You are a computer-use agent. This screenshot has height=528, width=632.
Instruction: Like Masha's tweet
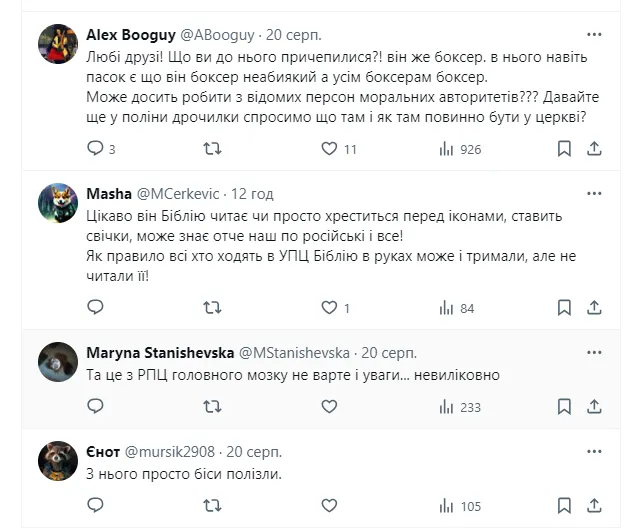pyautogui.click(x=329, y=308)
